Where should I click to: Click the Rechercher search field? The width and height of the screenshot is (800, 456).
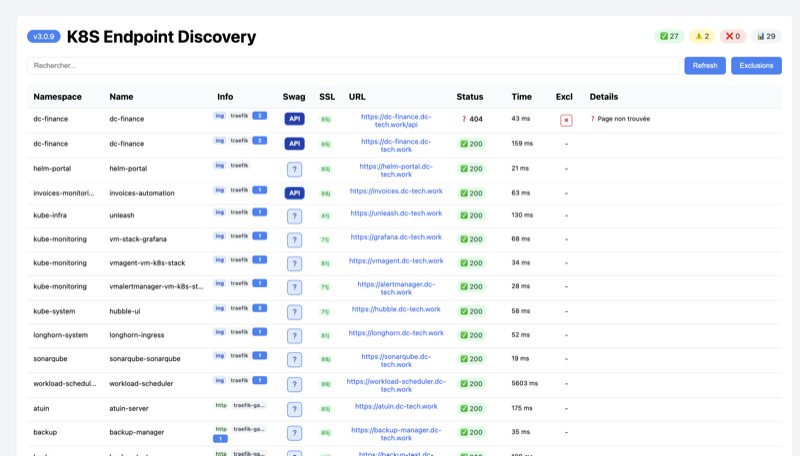coord(353,66)
